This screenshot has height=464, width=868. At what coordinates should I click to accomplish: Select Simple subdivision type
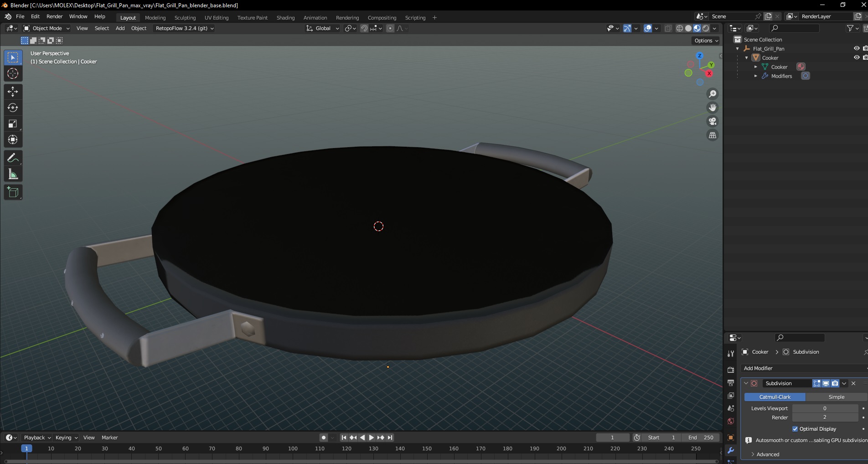(x=836, y=397)
